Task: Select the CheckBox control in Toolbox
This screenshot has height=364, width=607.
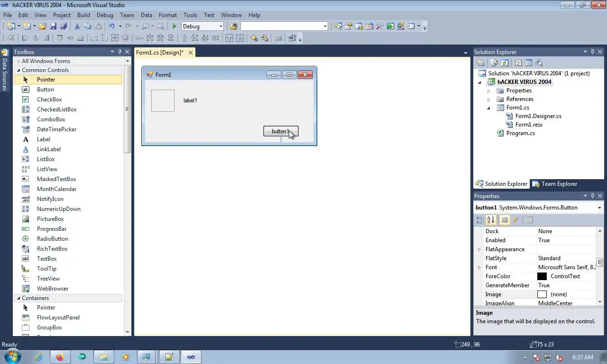Action: click(49, 100)
